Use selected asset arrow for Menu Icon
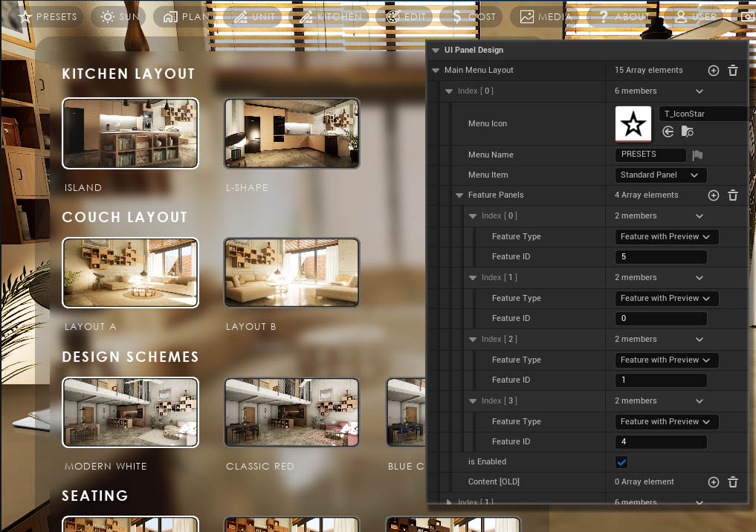The height and width of the screenshot is (532, 756). (668, 132)
